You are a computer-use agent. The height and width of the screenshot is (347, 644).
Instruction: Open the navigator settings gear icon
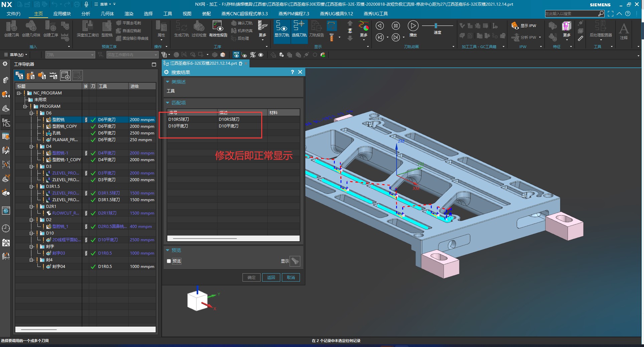[x=5, y=64]
